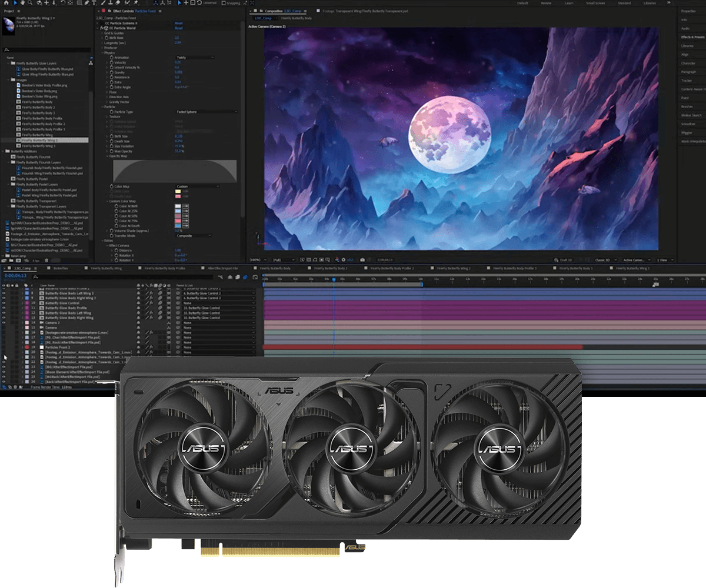
Task: Click Reset next to CC Particle World
Action: click(179, 26)
